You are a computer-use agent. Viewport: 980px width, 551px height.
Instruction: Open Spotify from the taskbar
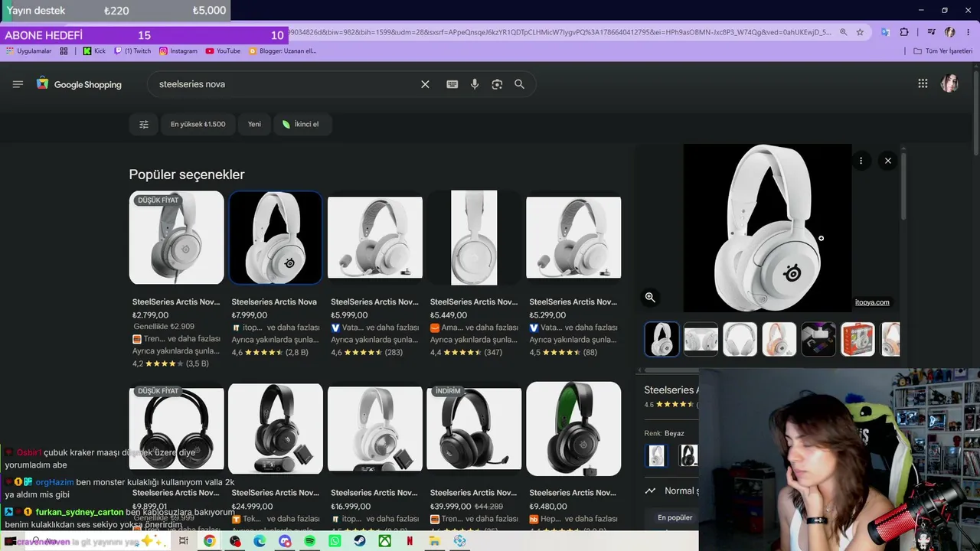pyautogui.click(x=310, y=541)
